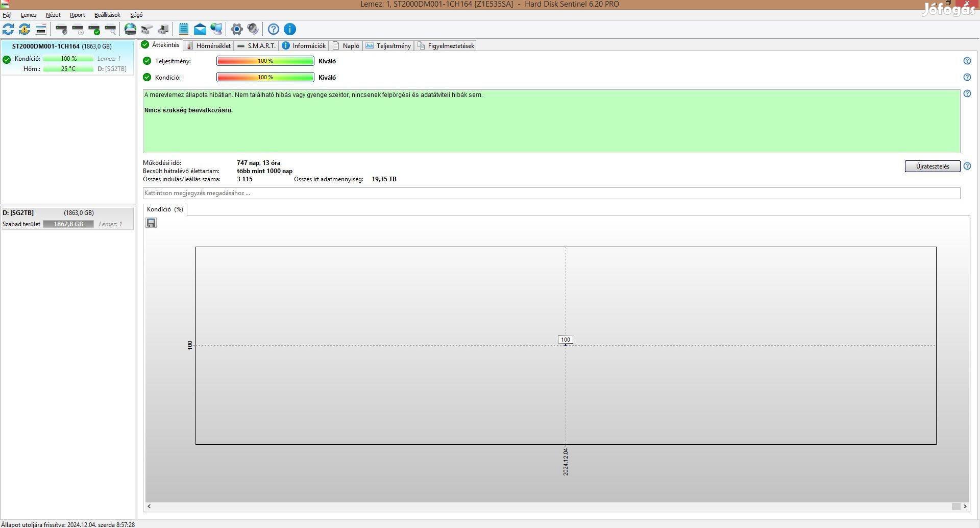Open the Lemez menu
Viewport: 980px width, 528px height.
click(29, 15)
